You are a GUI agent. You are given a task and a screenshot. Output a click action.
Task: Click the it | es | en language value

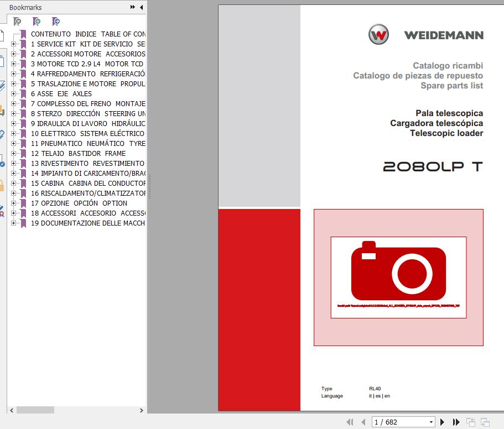point(380,396)
